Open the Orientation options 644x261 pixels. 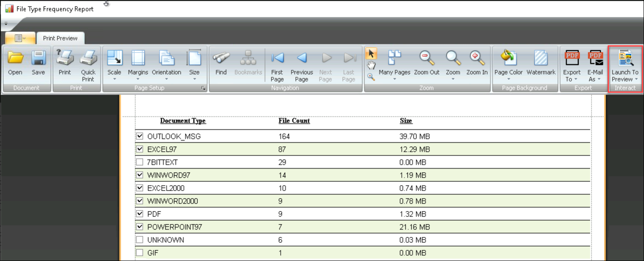[167, 57]
